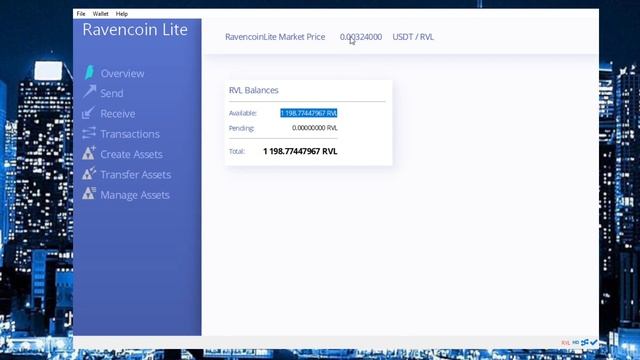
Task: Click the Total balance 1 198.77447967 RVL
Action: pos(300,151)
